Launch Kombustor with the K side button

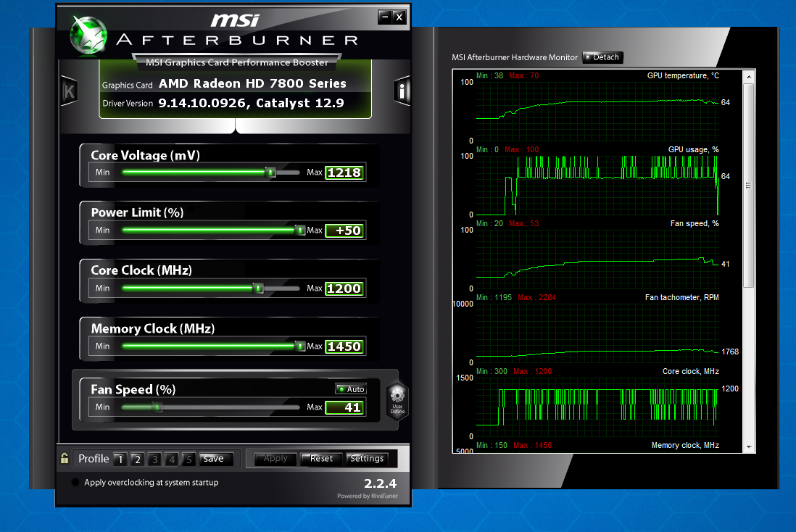69,91
